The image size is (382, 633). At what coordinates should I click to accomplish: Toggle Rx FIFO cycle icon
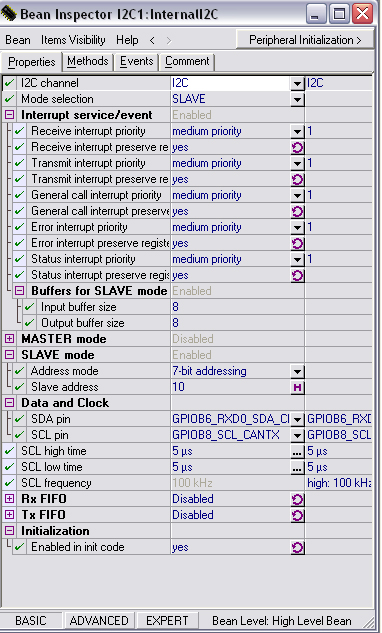[297, 500]
